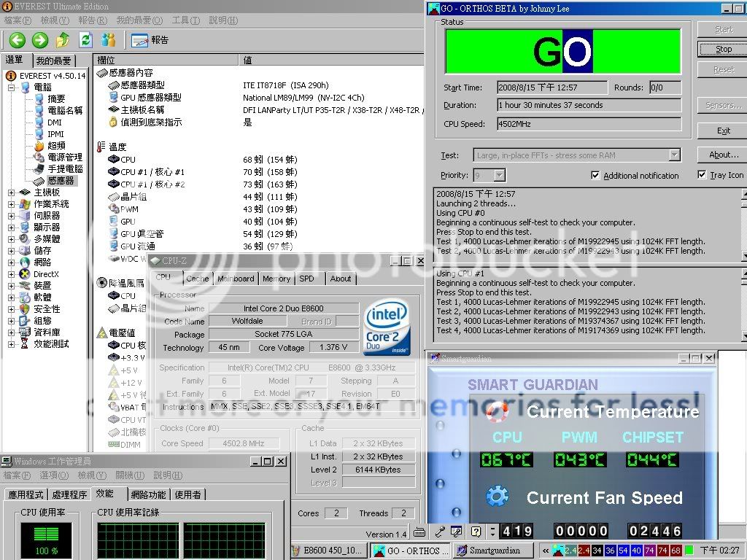
Task: Click the green Forward arrow in EVEREST toolbar
Action: pos(40,40)
